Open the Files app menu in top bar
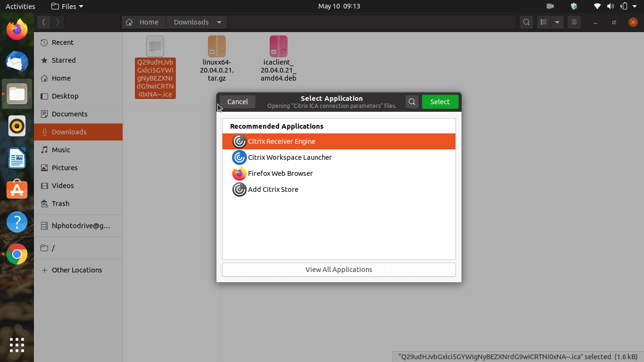Image resolution: width=644 pixels, height=362 pixels. point(66,6)
